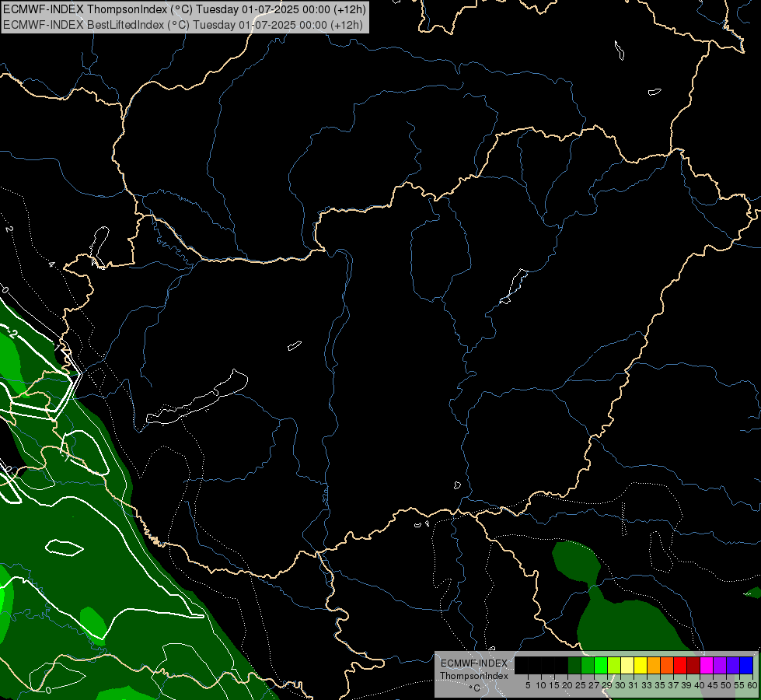Click the contour label -2 on the map

click(12, 334)
